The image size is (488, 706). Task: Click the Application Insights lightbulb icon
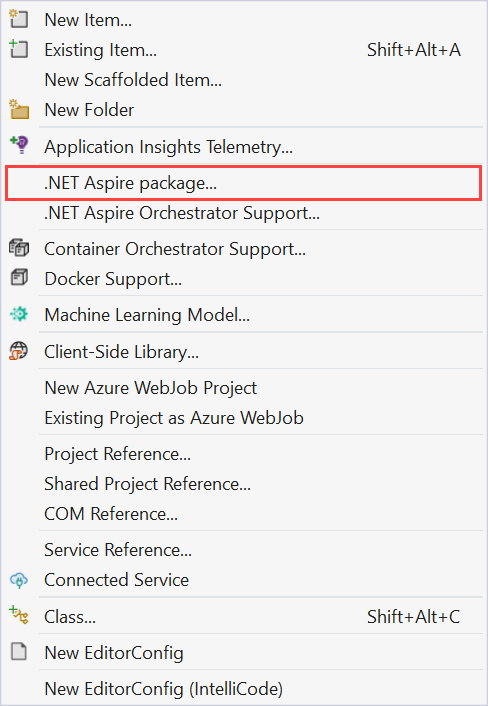pos(19,146)
